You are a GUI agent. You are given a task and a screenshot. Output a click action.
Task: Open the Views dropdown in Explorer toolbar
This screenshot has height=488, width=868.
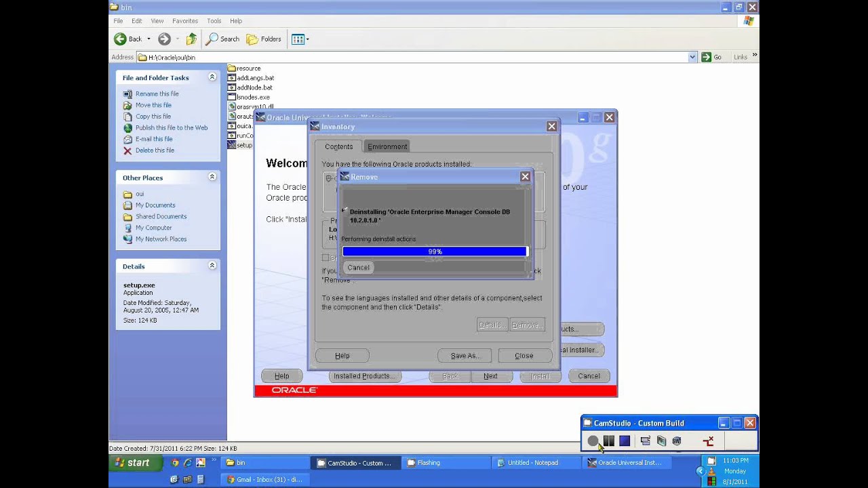(307, 39)
